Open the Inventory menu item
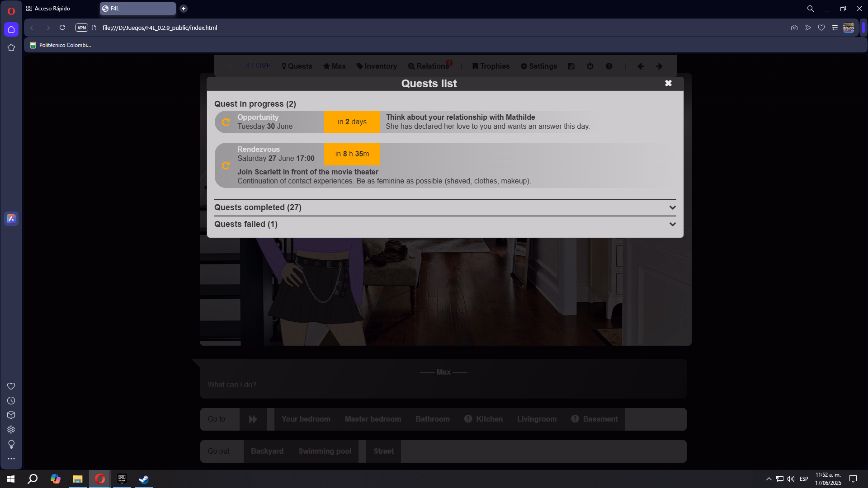 377,66
